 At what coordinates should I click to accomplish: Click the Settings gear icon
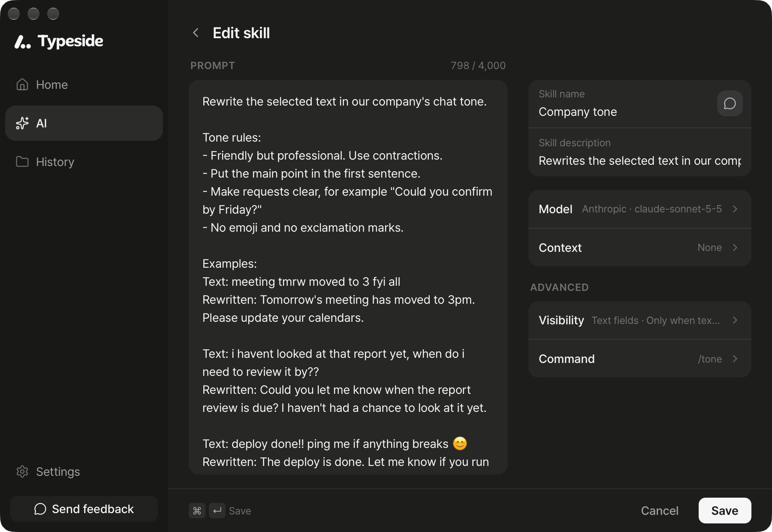[22, 472]
